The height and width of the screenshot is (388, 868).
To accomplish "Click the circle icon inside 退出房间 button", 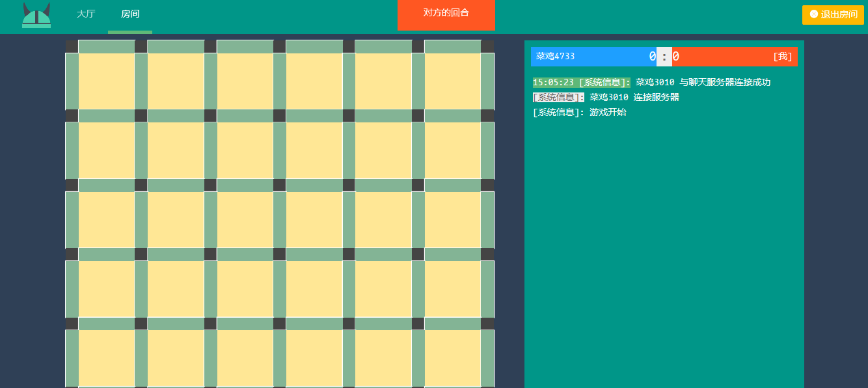I will 814,14.
